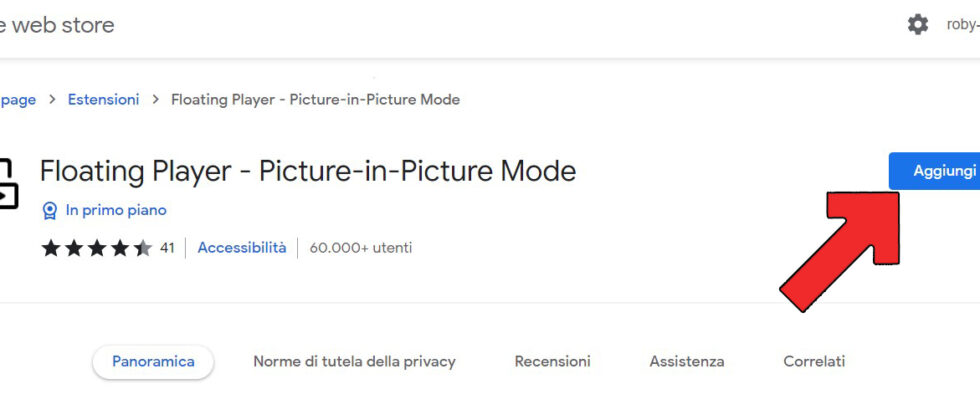Open the Estensioni breadcrumb link
Viewport: 980px width, 420px height.
[103, 100]
